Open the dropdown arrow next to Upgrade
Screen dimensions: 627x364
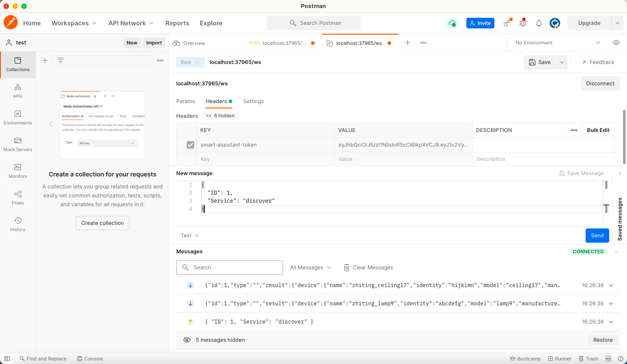coord(617,23)
